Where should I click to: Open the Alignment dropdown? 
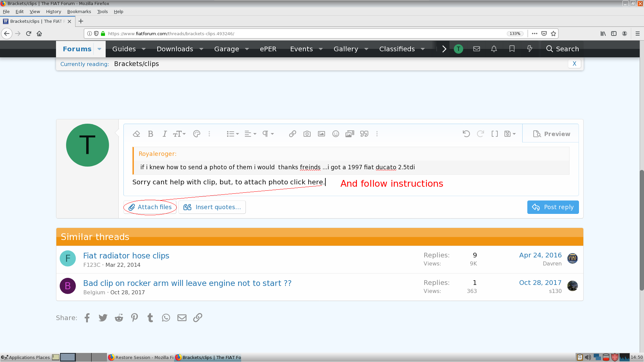250,134
